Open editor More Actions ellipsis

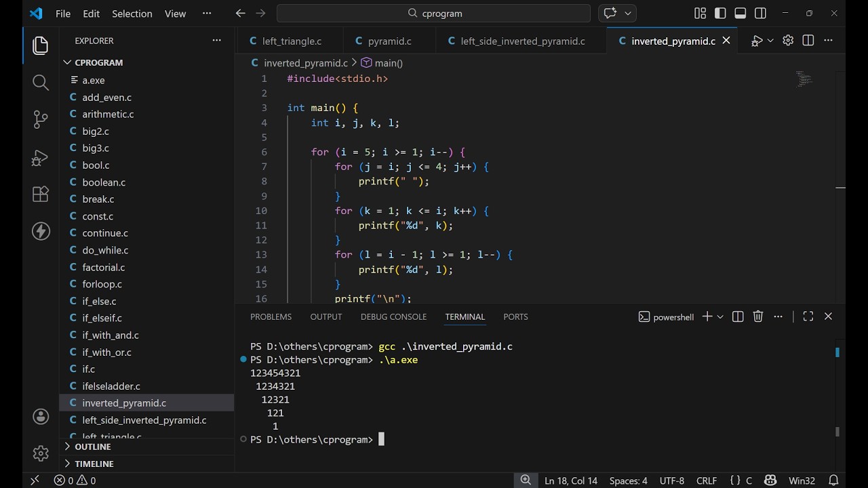point(828,41)
